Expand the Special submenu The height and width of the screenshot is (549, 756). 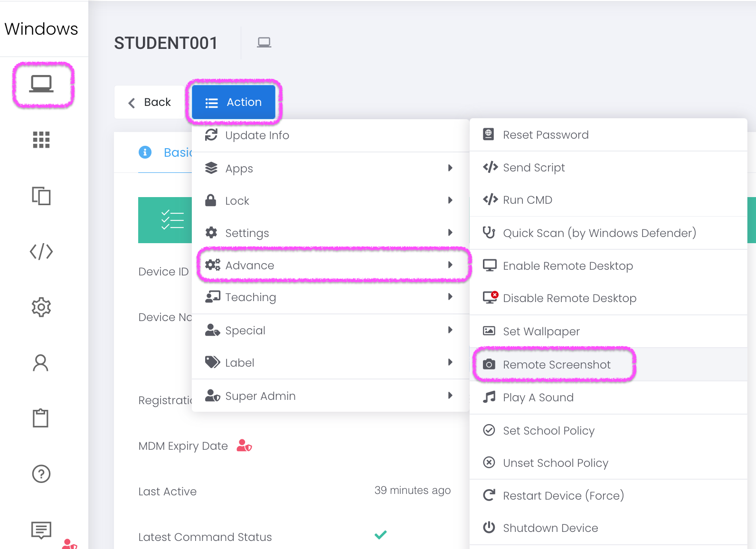click(x=331, y=331)
